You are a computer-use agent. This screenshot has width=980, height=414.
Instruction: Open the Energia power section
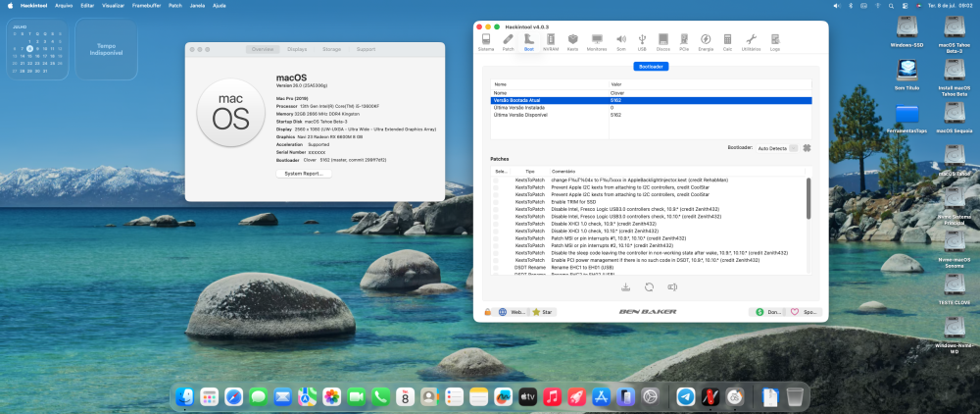(x=706, y=42)
